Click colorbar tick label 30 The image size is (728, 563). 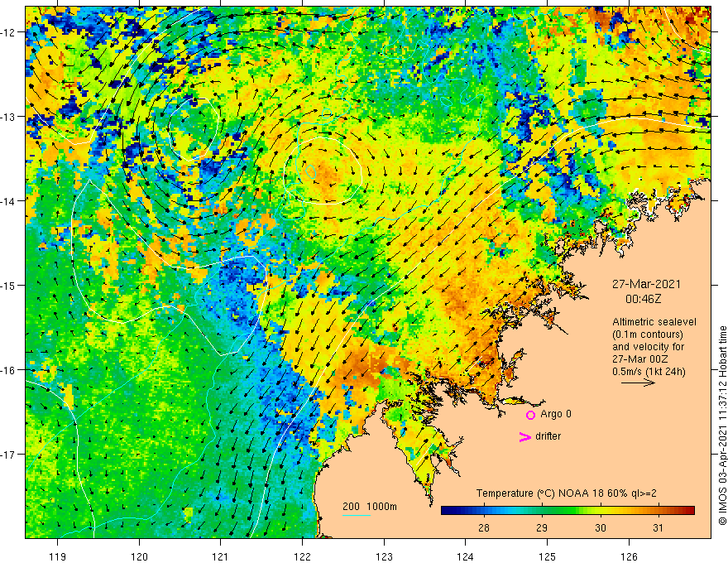[x=600, y=527]
